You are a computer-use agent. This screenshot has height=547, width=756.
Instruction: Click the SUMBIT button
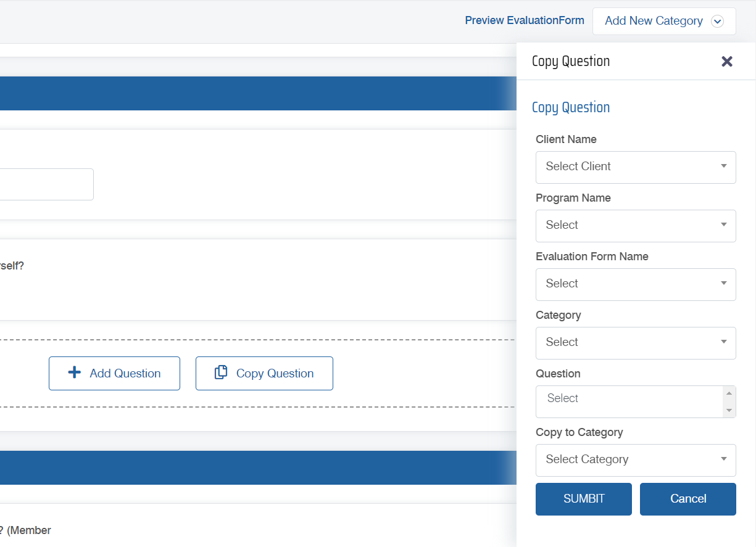pyautogui.click(x=584, y=499)
